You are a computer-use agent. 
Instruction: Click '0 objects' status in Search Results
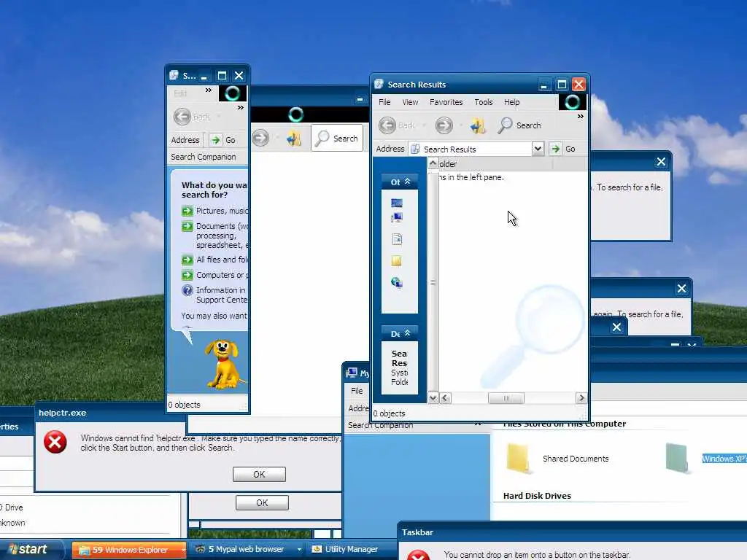(x=390, y=413)
